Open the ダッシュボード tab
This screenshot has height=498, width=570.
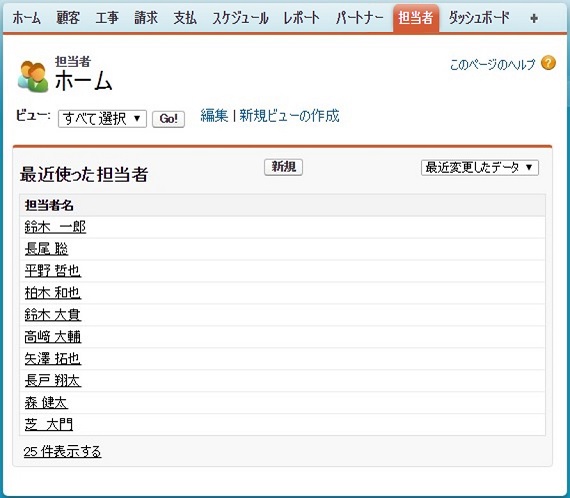click(x=479, y=18)
